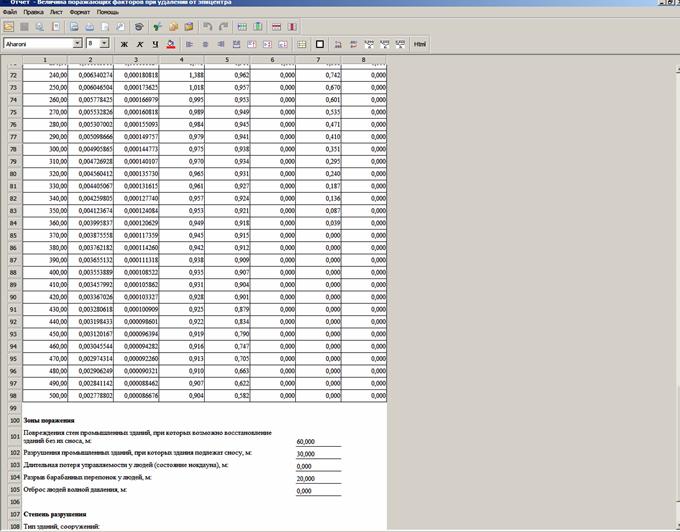This screenshot has width=680, height=532.
Task: Toggle italic formatting (К)
Action: click(140, 44)
